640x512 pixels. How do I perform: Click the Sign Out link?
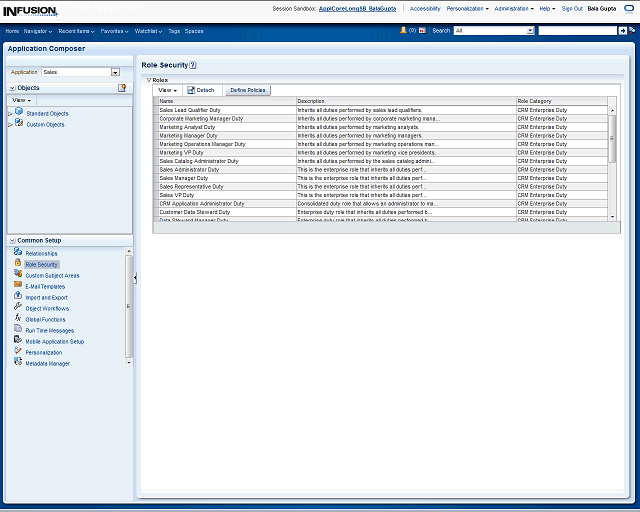click(572, 8)
